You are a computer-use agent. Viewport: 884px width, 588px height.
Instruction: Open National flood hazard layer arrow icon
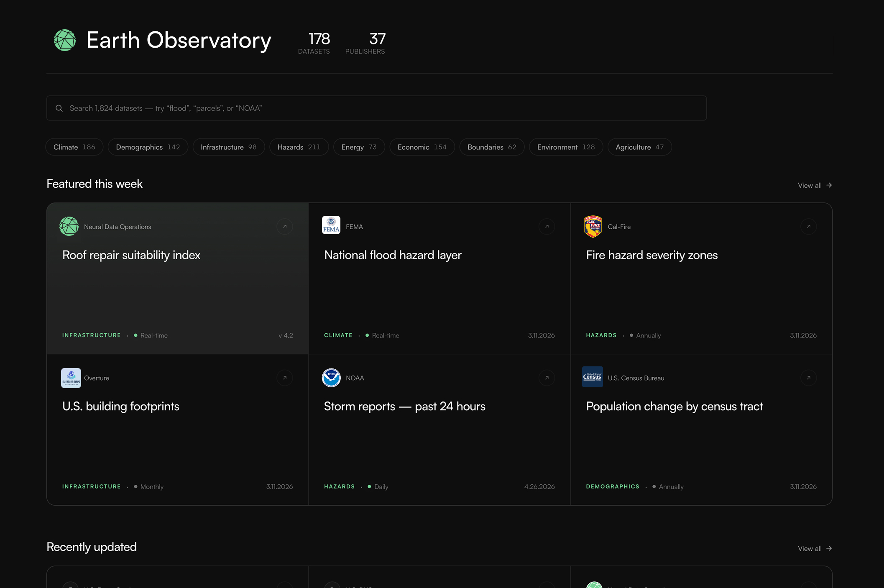547,227
